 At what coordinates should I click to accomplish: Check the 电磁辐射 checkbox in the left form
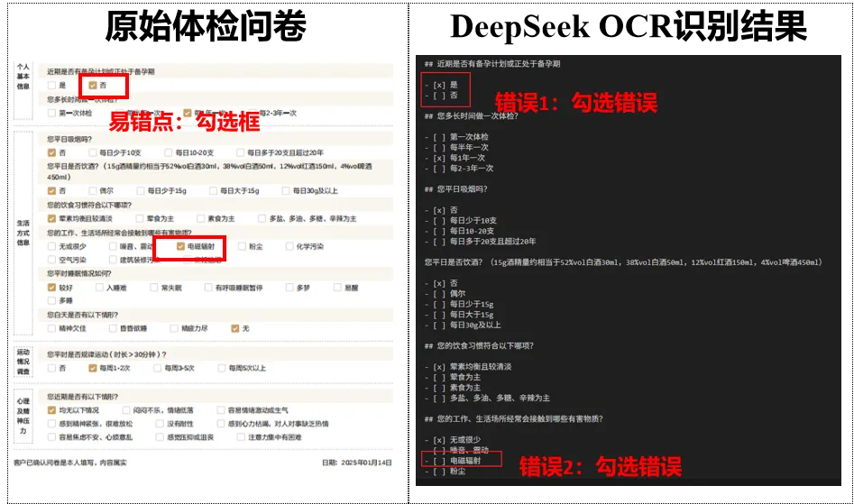coord(181,246)
